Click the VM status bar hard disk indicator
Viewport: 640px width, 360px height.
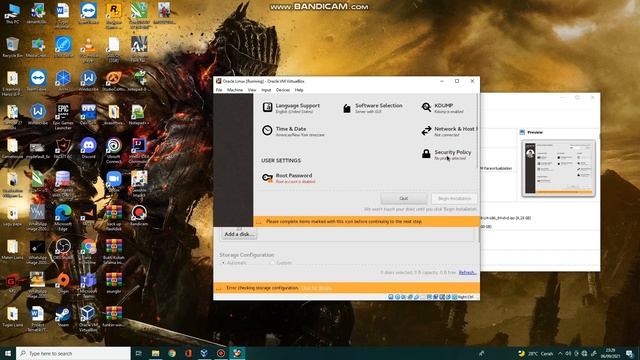coord(391,297)
